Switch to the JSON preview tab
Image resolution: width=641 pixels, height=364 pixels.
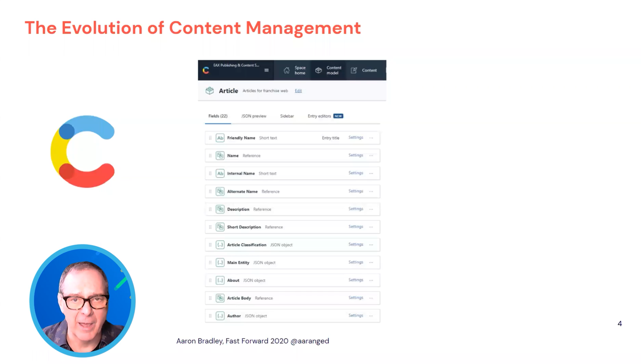click(x=254, y=116)
